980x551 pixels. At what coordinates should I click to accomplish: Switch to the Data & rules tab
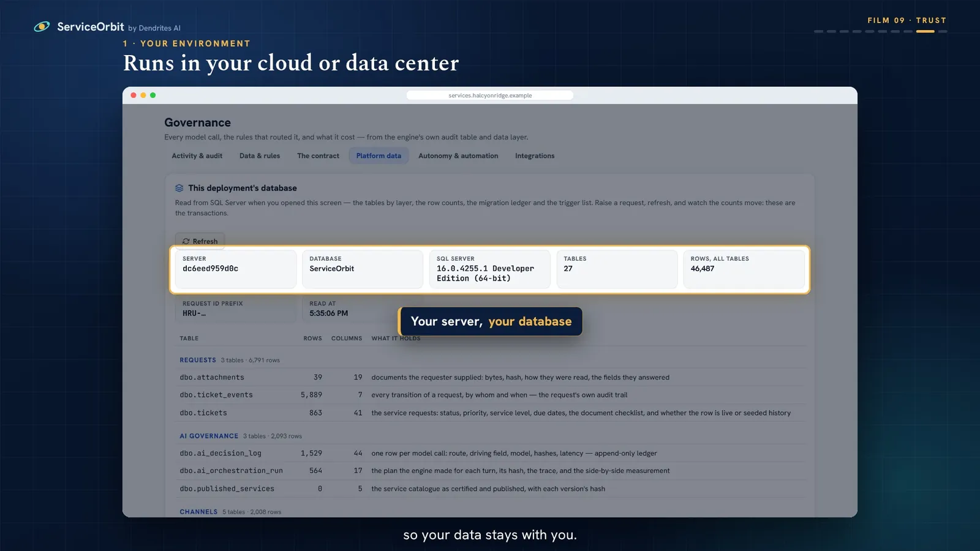click(x=260, y=156)
